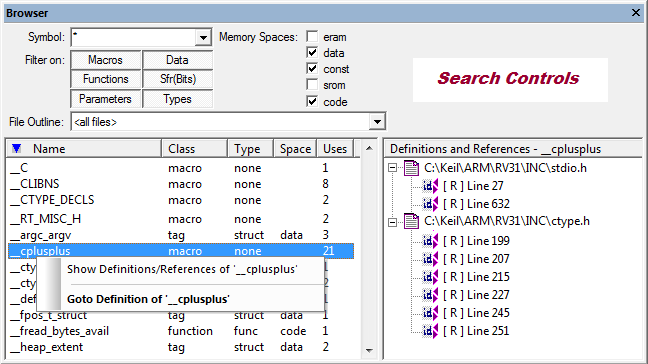
Task: Select the ctype.h file path node
Action: [507, 221]
